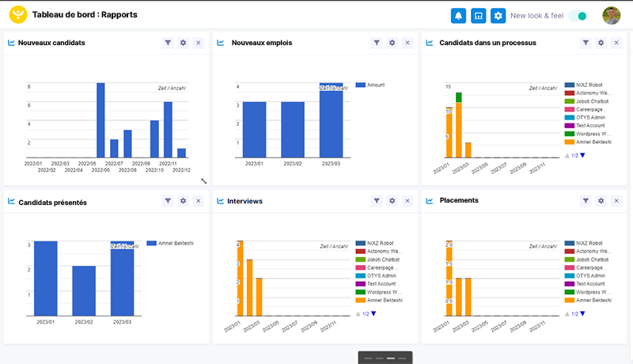Image resolution: width=633 pixels, height=364 pixels.
Task: Advance the Placements chart legend page
Action: click(x=583, y=314)
